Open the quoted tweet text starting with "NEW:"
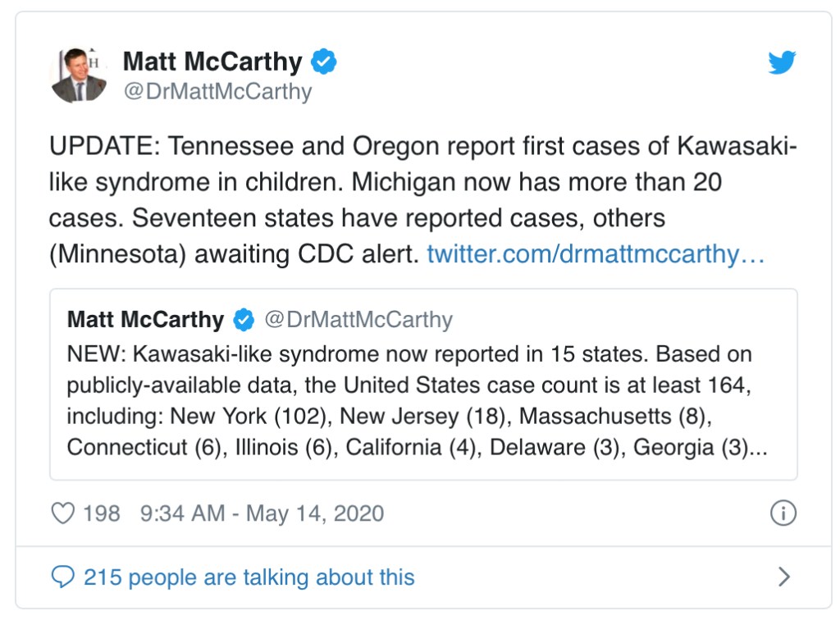Screen dimensions: 840x620 [x=409, y=354]
